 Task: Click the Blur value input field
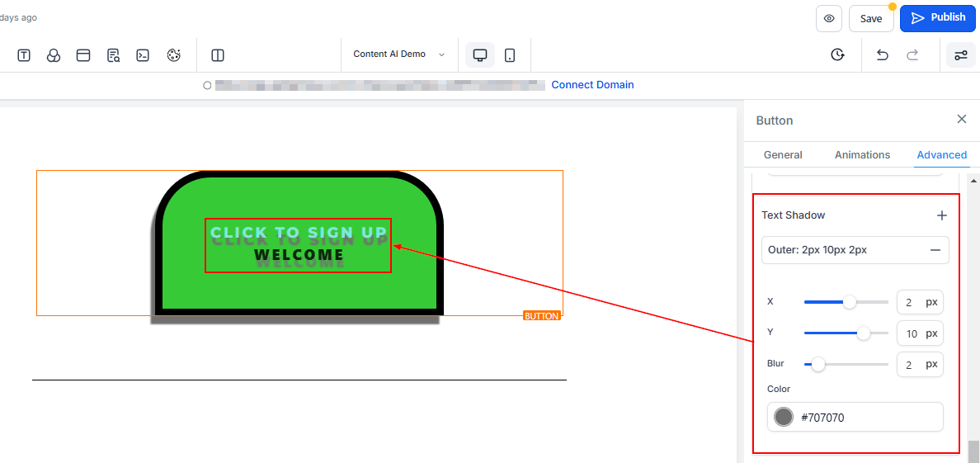click(910, 364)
